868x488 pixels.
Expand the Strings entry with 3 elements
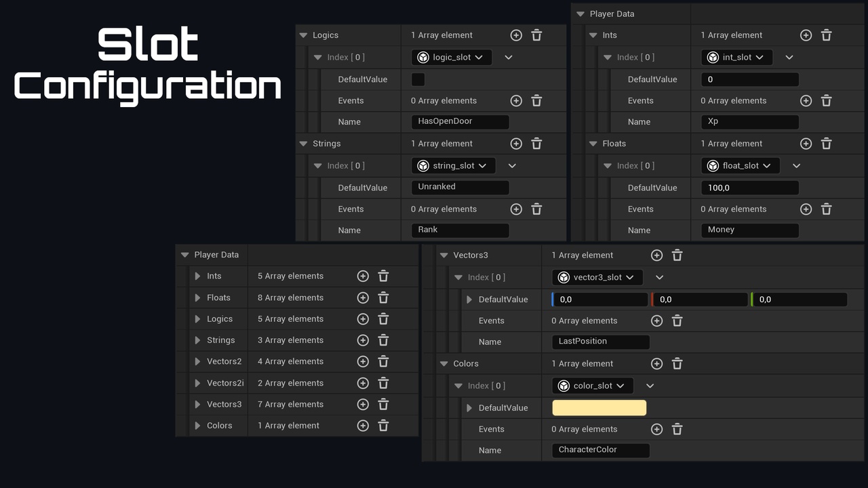[x=197, y=340]
